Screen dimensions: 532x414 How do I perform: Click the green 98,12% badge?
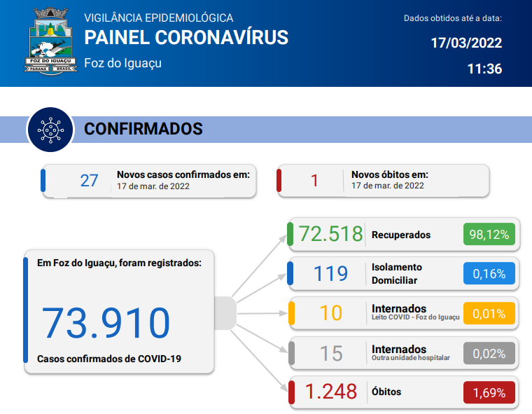[x=489, y=235]
